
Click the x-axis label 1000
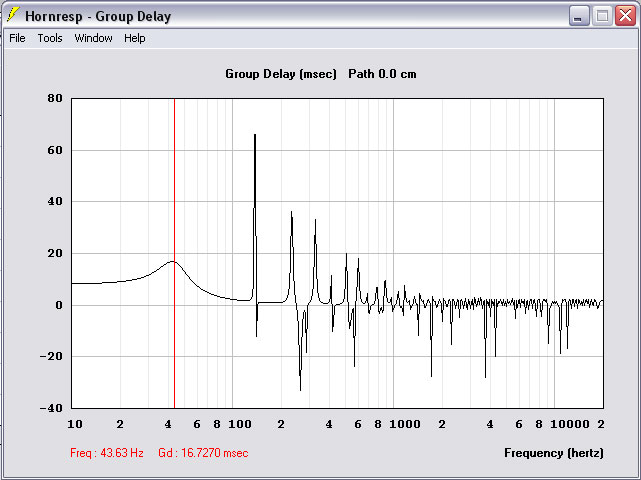pyautogui.click(x=405, y=424)
